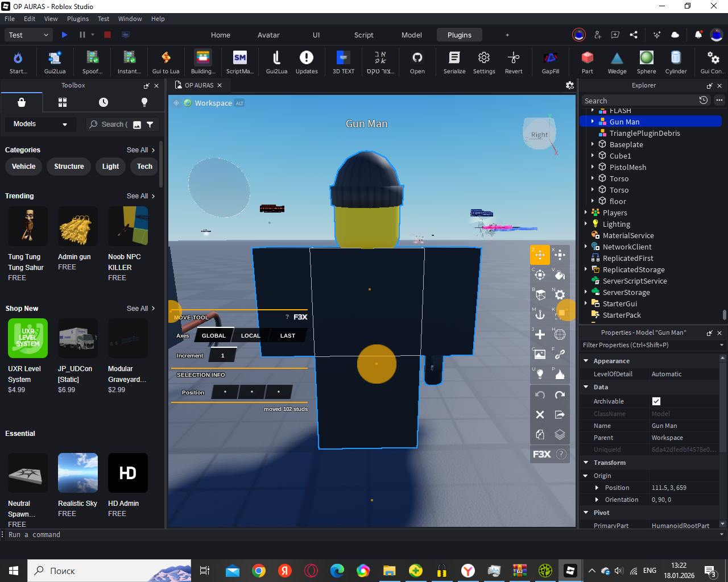The image size is (728, 582).
Task: Select the F3X Mesh globe tool
Action: [x=560, y=334]
